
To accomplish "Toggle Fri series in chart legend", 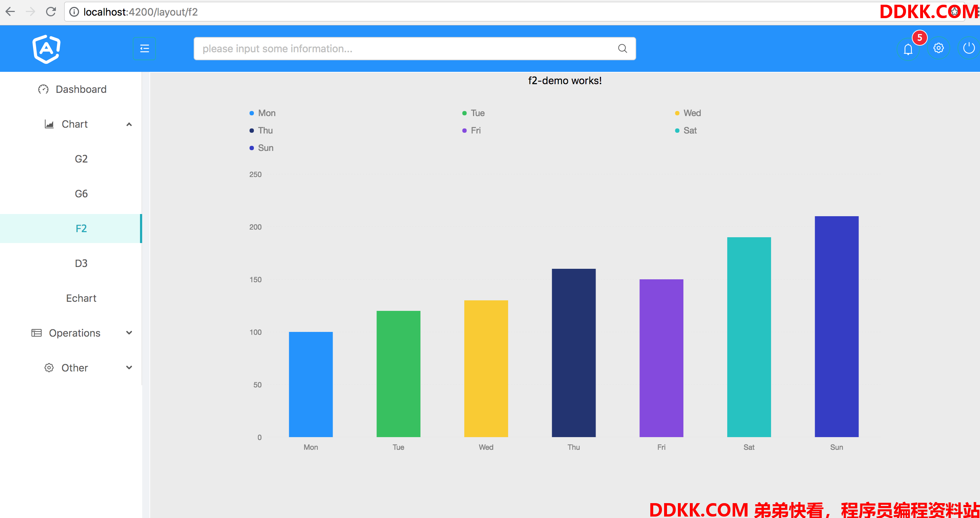I will pos(472,131).
